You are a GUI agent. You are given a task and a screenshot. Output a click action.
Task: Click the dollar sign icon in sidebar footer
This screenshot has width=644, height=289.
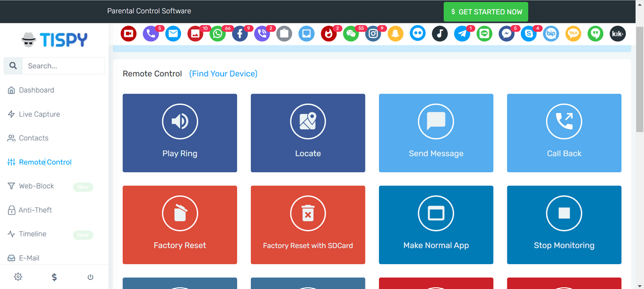54,277
